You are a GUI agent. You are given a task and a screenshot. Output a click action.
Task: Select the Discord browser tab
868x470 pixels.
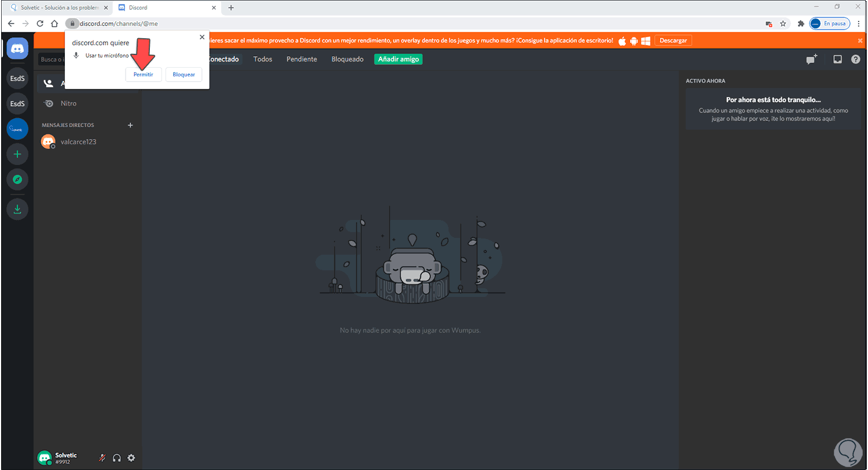(167, 8)
